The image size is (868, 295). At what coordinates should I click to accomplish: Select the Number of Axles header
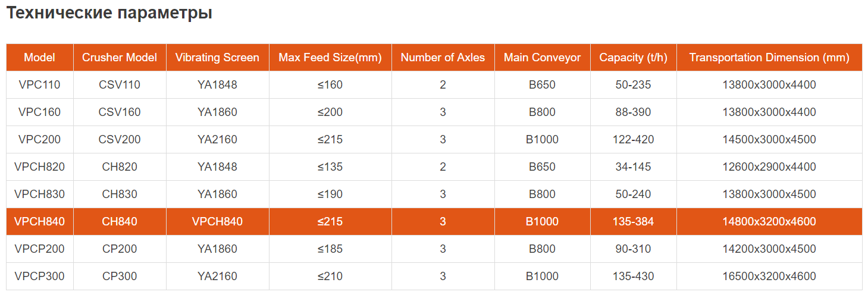(443, 58)
